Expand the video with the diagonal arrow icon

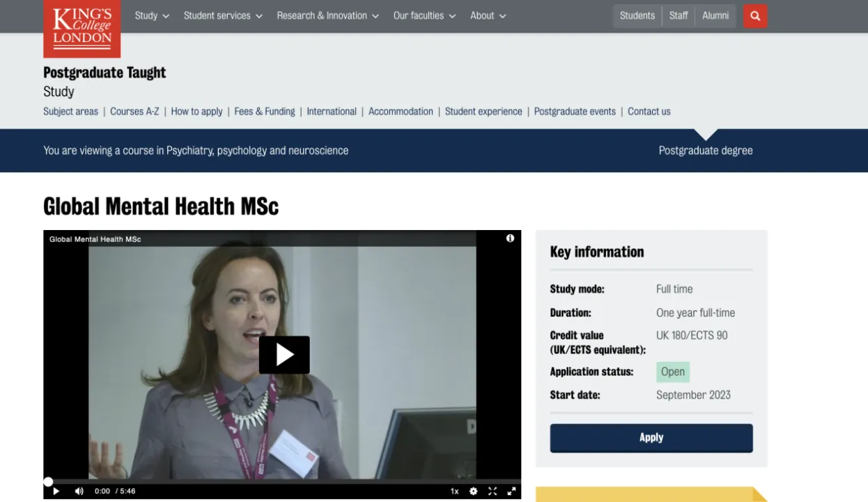tap(511, 491)
